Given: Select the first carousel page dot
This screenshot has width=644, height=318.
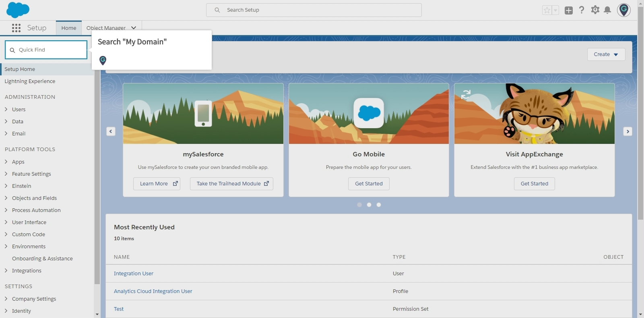Looking at the screenshot, I should coord(359,205).
